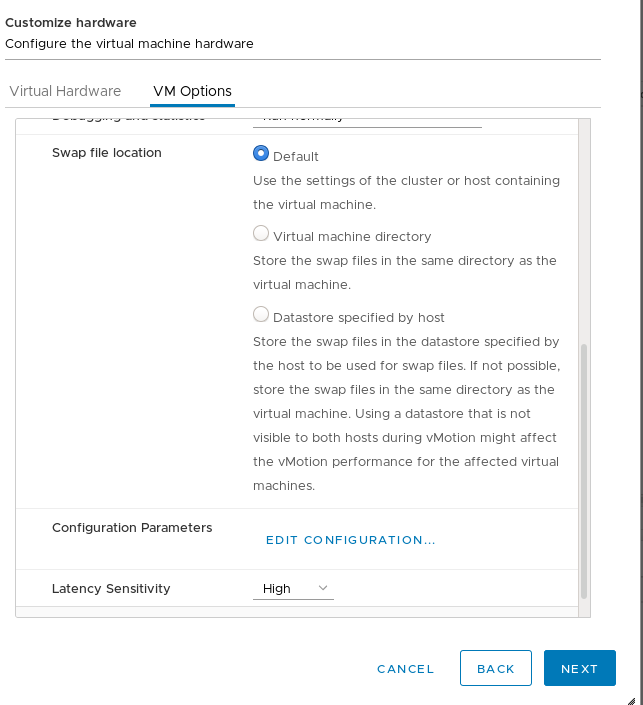Click the VM Options tab
The width and height of the screenshot is (643, 705).
pos(192,91)
